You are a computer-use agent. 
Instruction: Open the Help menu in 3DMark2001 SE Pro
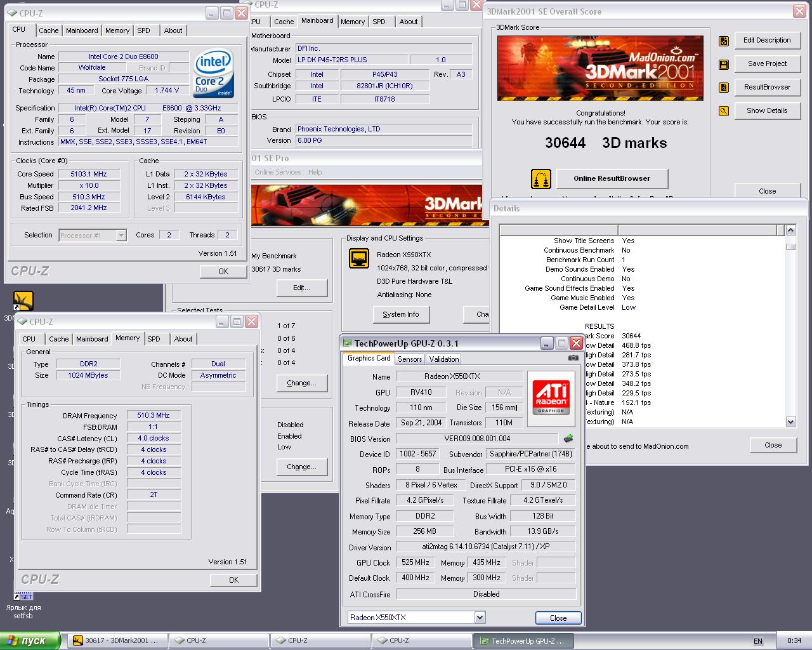pyautogui.click(x=315, y=172)
